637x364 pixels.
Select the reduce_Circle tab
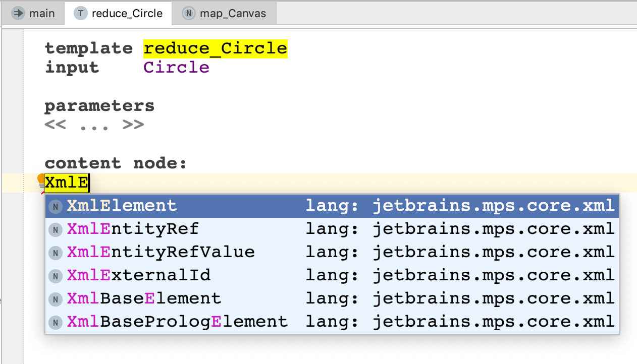tap(118, 13)
